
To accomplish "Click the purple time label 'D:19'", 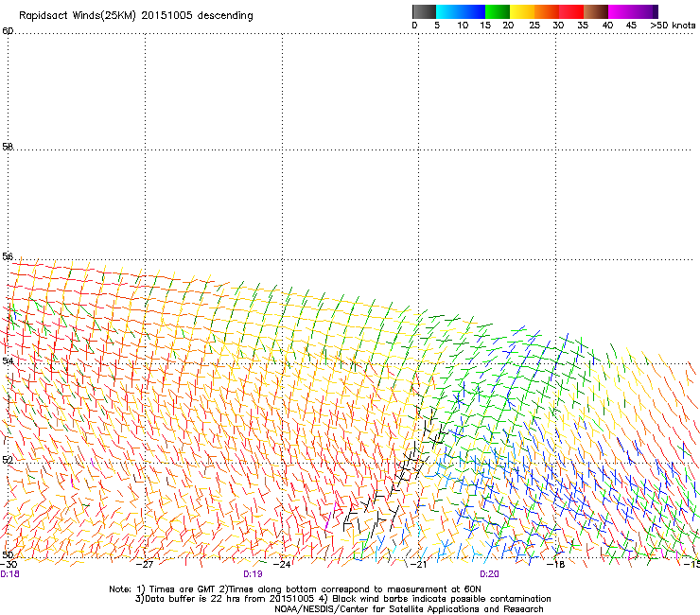I will pyautogui.click(x=253, y=574).
